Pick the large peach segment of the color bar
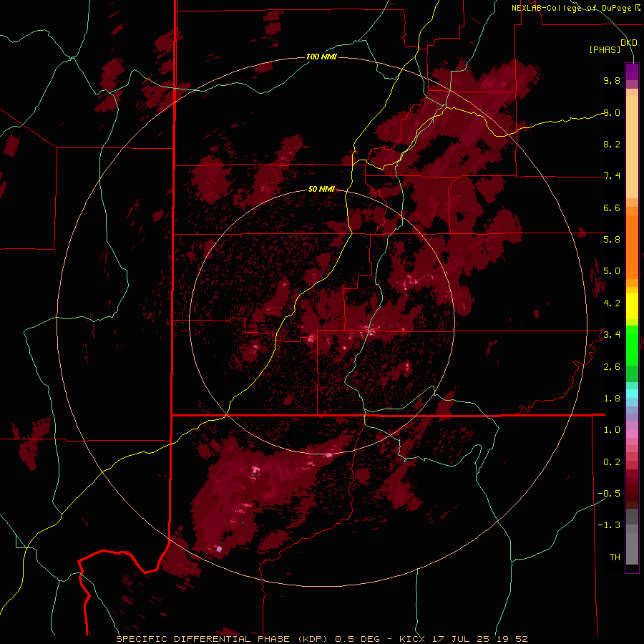This screenshot has width=644, height=644. pos(632,147)
